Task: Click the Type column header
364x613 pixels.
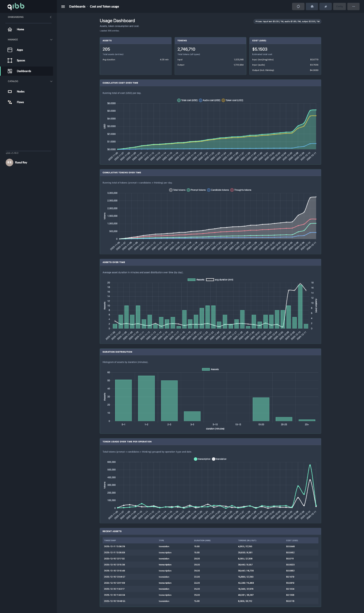Action: 161,540
